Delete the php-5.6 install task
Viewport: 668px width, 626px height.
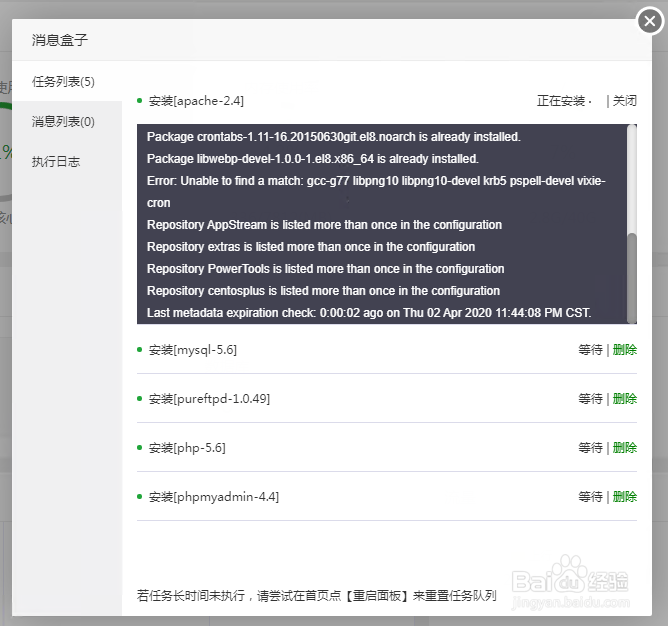coord(625,448)
